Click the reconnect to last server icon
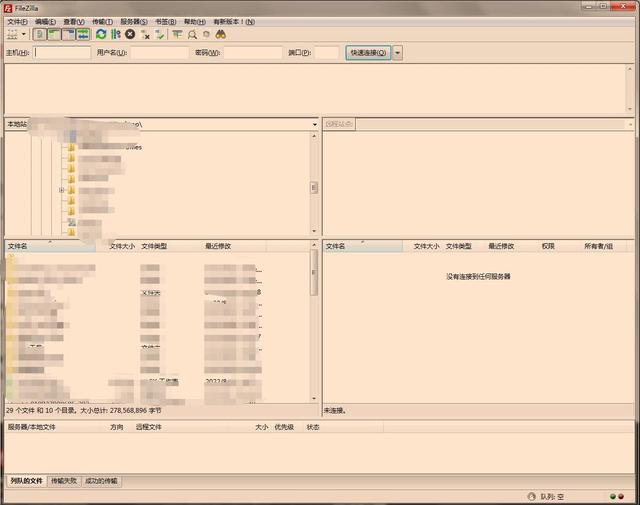 (160, 35)
